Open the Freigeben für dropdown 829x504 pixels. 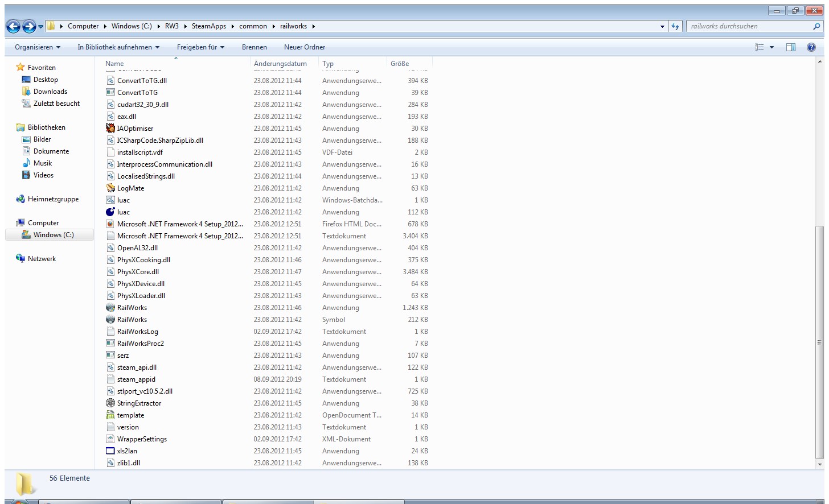[x=200, y=47]
